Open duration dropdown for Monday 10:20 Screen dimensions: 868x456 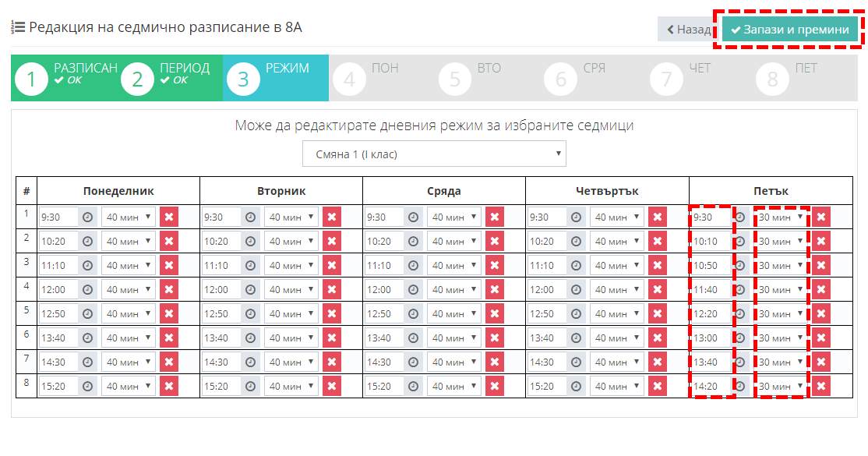129,242
